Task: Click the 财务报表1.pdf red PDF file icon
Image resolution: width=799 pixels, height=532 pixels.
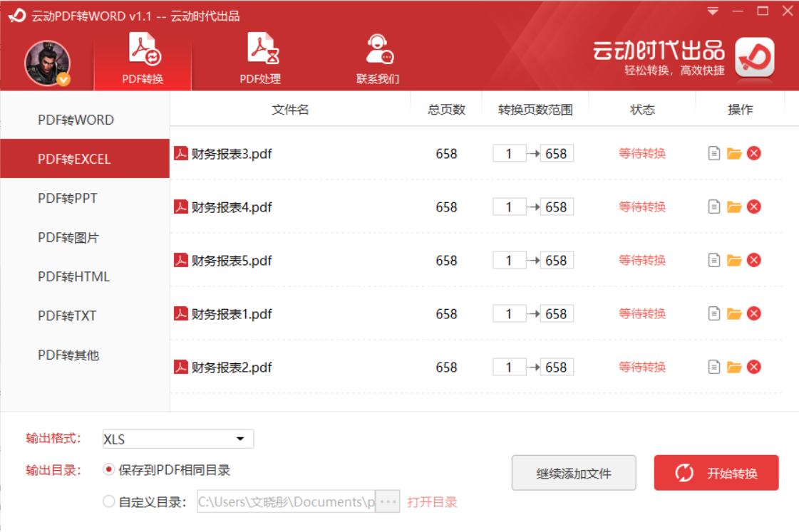Action: pyautogui.click(x=181, y=313)
